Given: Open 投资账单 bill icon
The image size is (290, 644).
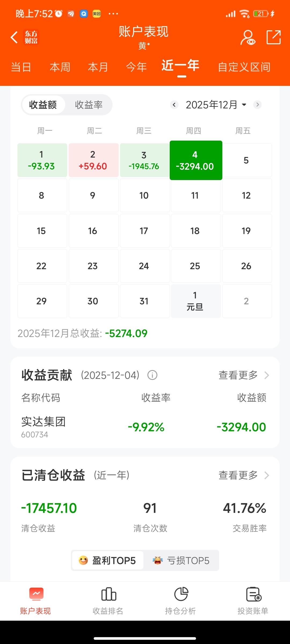Looking at the screenshot, I should click(x=253, y=594).
